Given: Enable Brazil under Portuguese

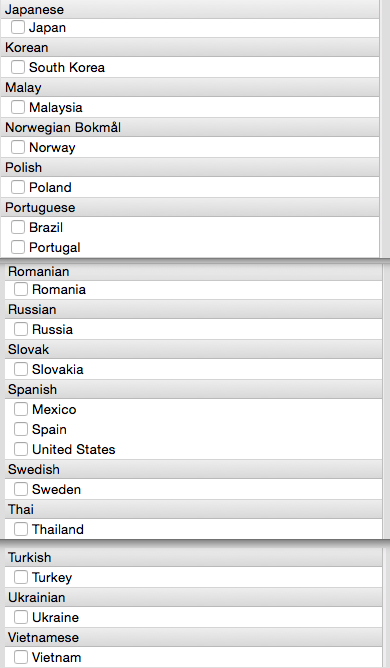Looking at the screenshot, I should point(18,227).
